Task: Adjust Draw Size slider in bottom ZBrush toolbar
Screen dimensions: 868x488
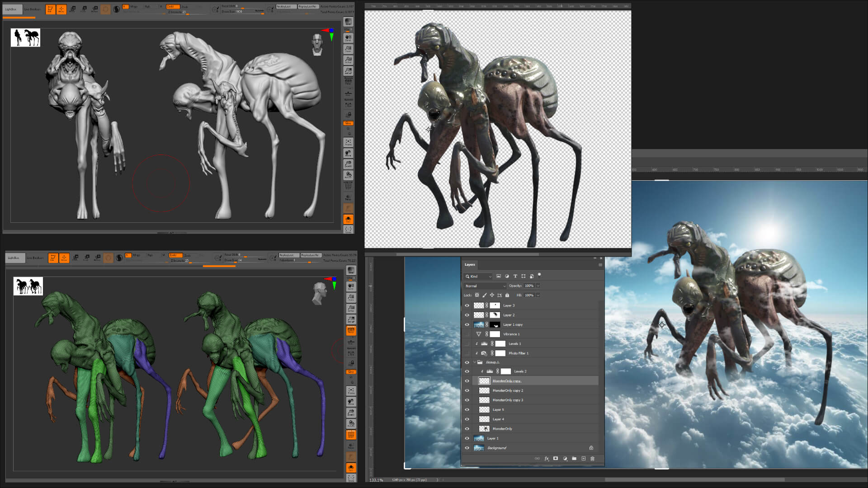Action: pyautogui.click(x=244, y=260)
